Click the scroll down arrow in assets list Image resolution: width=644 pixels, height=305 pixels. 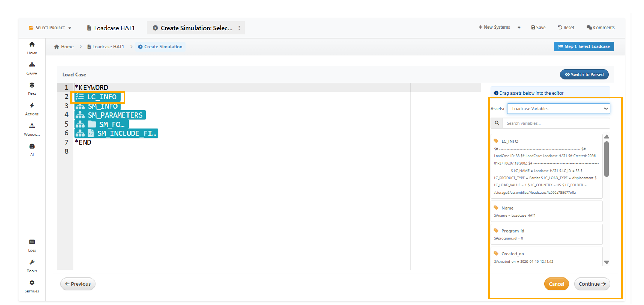tap(607, 262)
